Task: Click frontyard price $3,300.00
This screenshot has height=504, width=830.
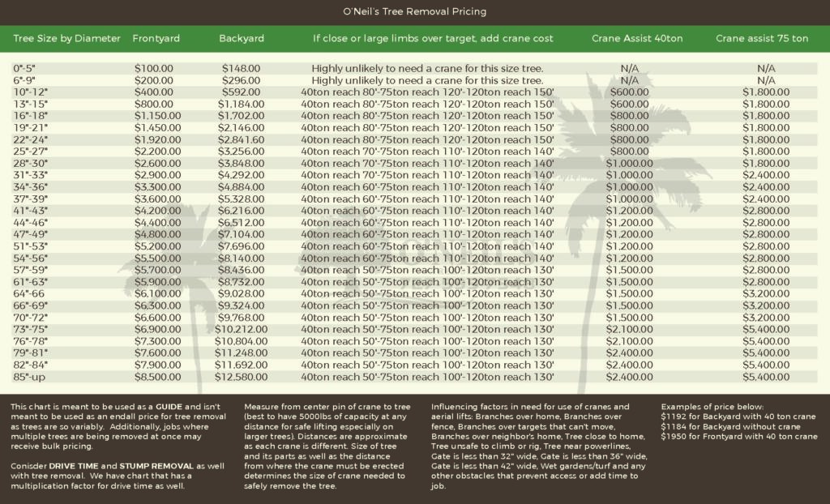Action: click(x=157, y=187)
